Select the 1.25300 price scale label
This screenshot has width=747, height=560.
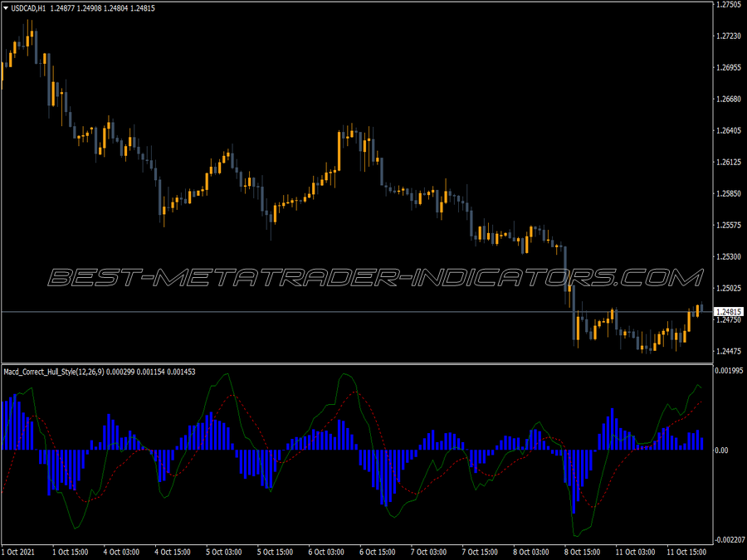[x=729, y=256]
